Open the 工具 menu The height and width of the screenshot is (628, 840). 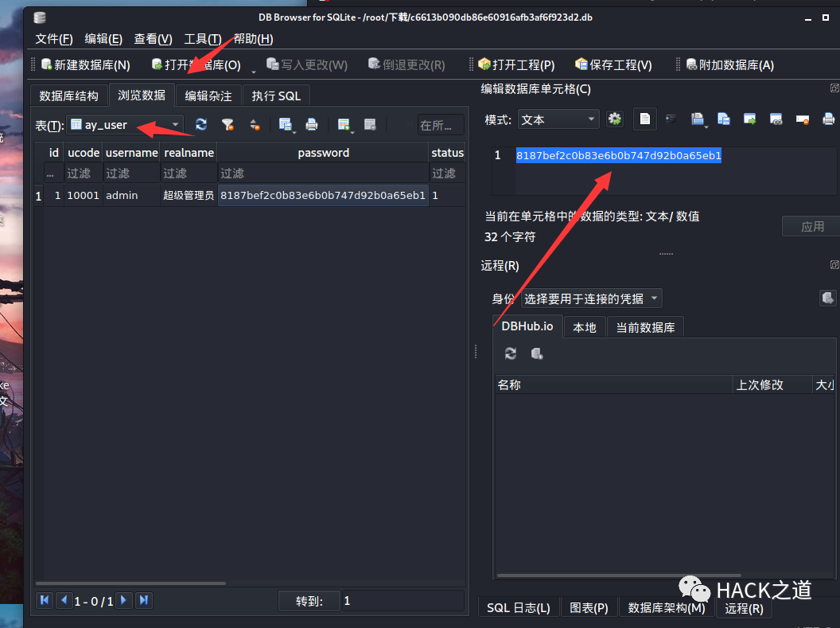point(203,39)
